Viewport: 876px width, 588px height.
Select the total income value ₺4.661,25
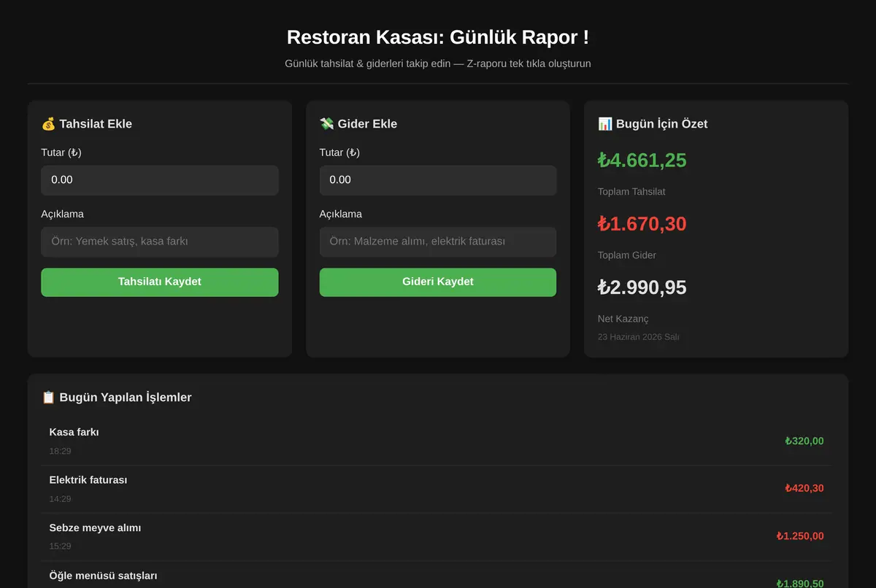click(x=642, y=160)
